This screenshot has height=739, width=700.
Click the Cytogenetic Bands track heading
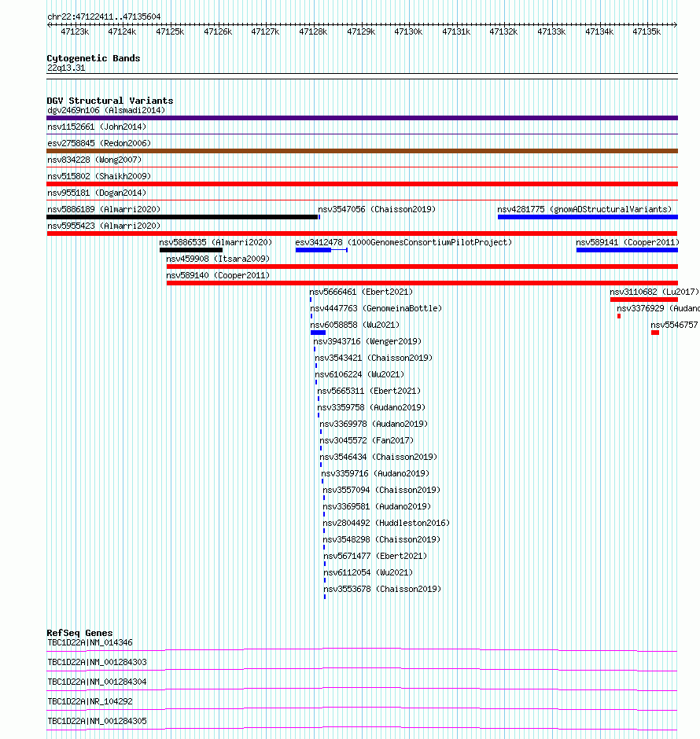94,58
